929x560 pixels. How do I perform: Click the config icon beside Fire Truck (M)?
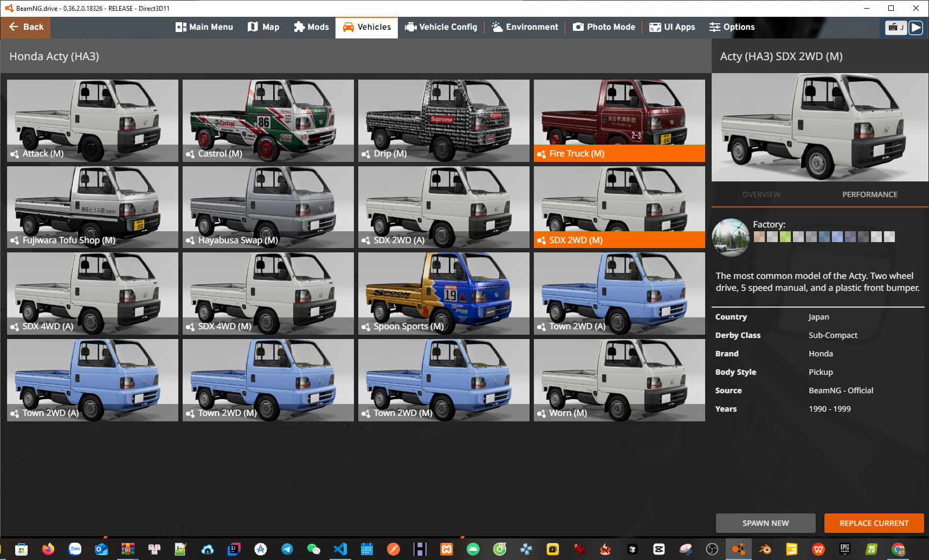(541, 154)
